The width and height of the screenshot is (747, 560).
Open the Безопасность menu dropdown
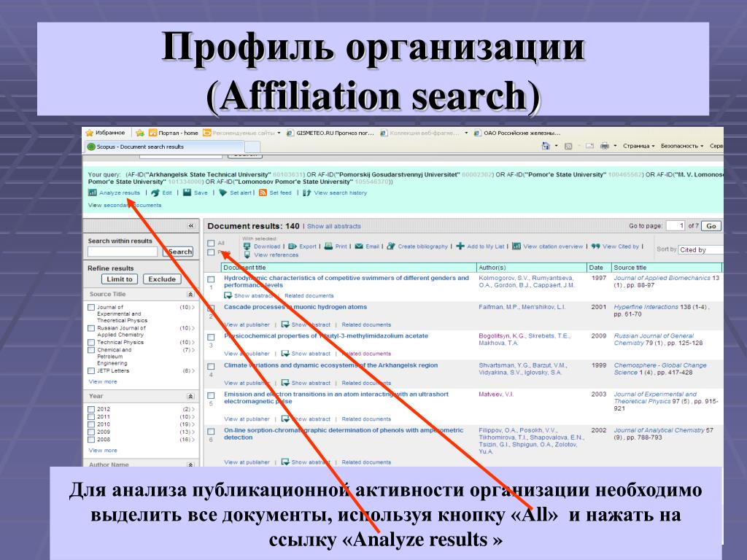(682, 146)
